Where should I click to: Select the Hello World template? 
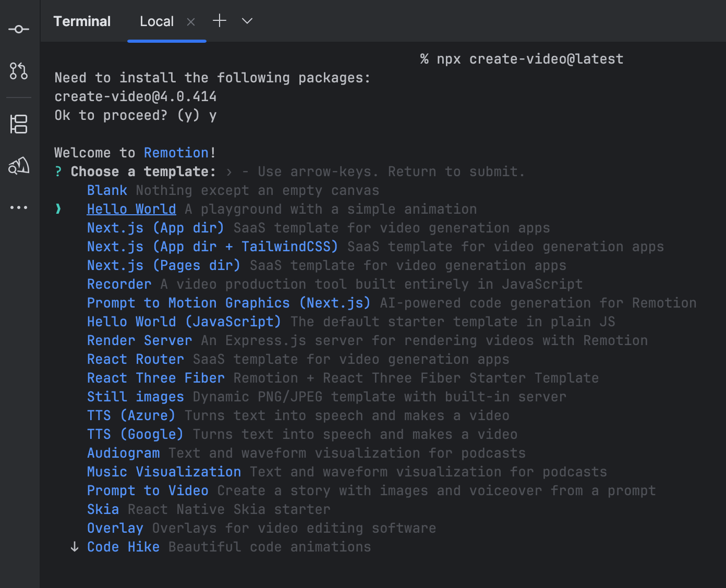coord(131,209)
